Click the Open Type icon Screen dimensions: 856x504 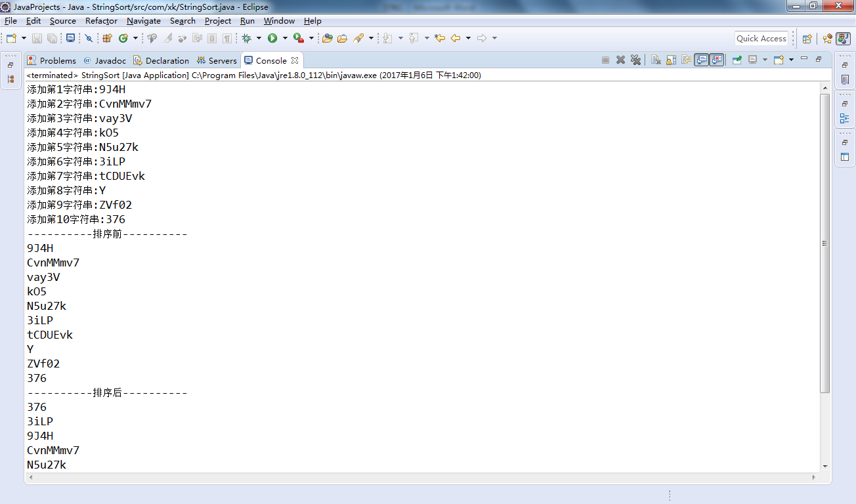click(x=327, y=38)
